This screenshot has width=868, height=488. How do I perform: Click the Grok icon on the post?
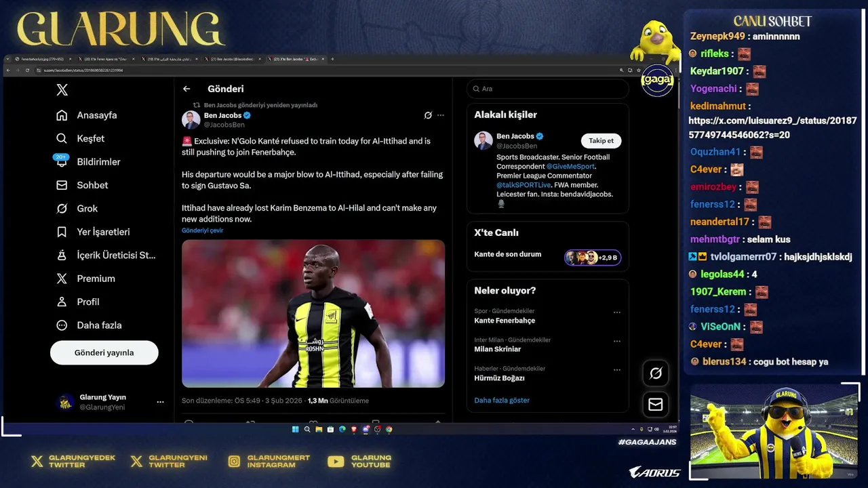pyautogui.click(x=428, y=115)
